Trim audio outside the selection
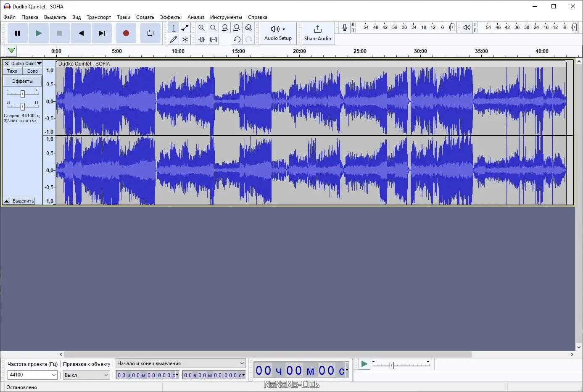Screen dimensions: 583x392 pyautogui.click(x=201, y=39)
